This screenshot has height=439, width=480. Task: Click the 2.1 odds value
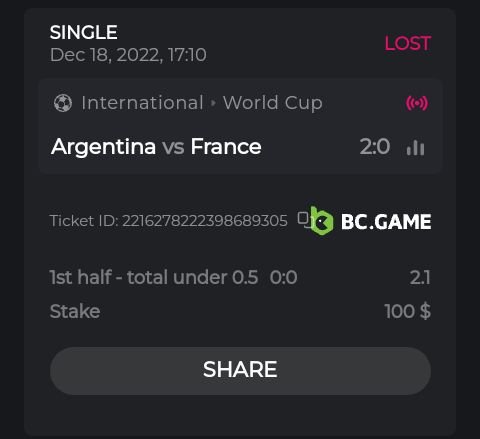click(420, 278)
